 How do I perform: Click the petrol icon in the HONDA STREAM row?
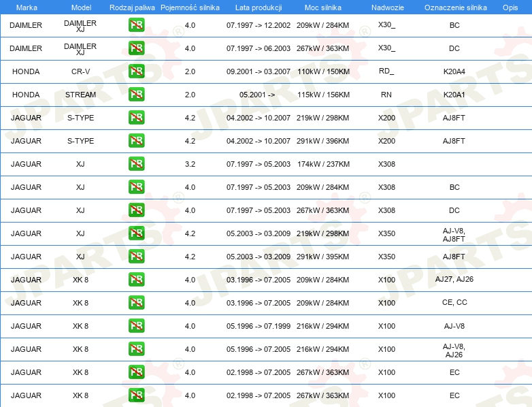coord(136,95)
